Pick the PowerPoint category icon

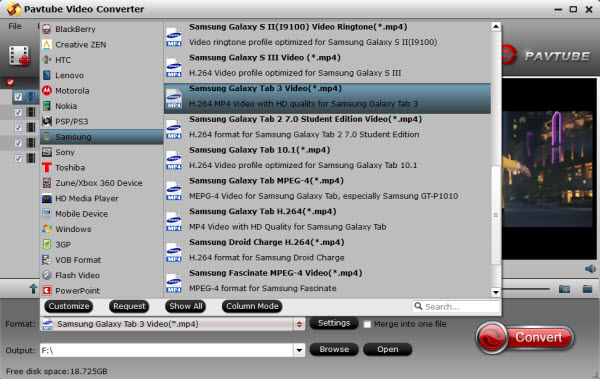(47, 291)
